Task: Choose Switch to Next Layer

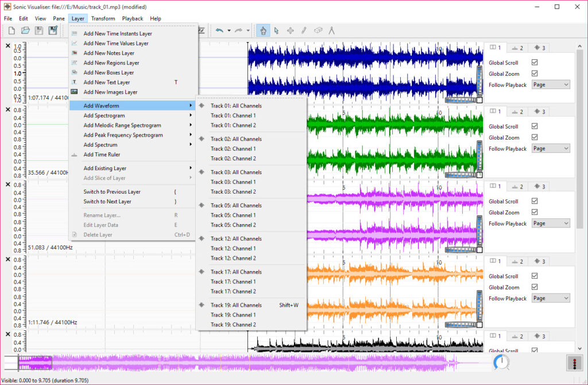Action: coord(133,202)
